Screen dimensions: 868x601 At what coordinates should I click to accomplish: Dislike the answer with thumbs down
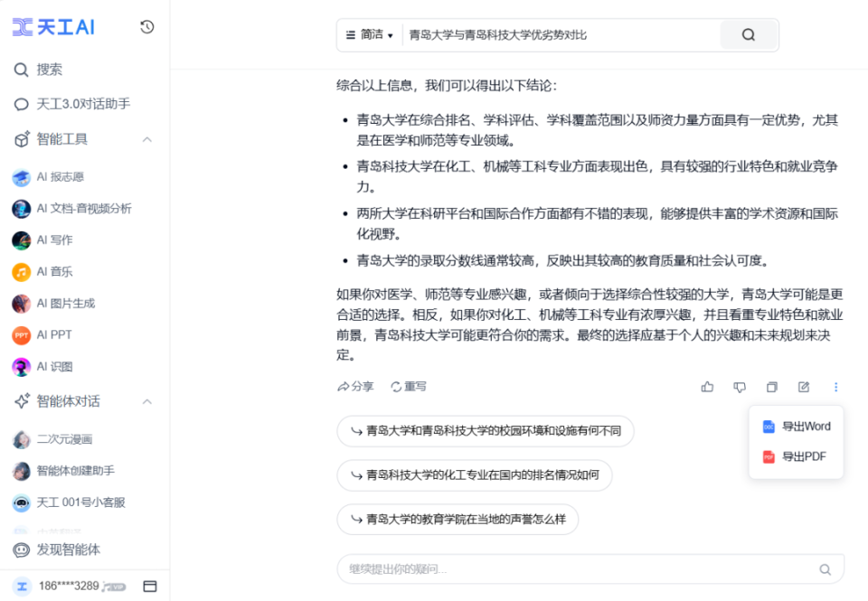[740, 387]
